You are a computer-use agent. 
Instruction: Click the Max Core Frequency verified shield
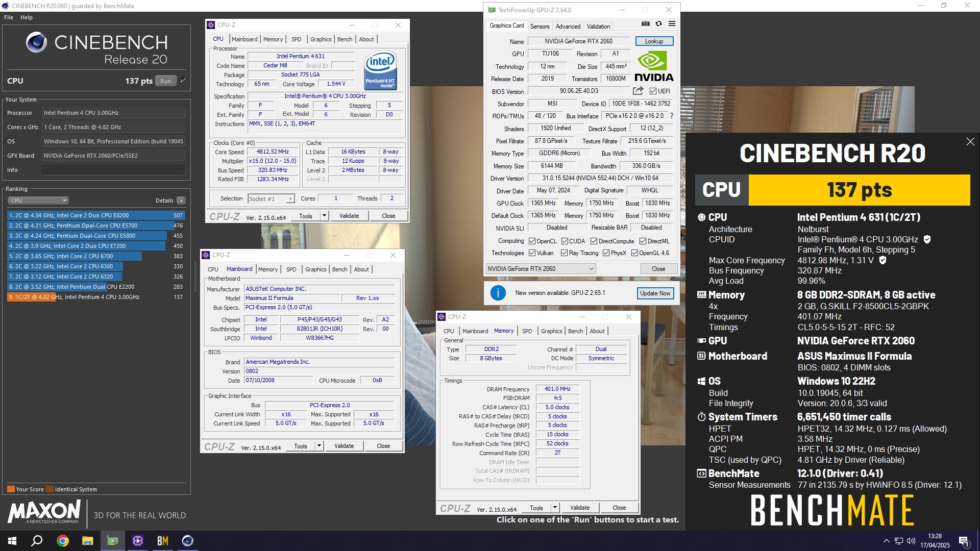coord(883,260)
